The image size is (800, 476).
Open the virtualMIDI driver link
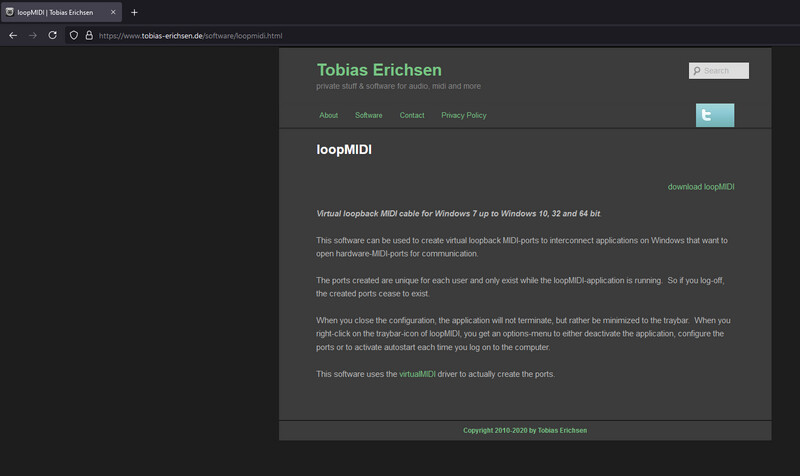pos(417,374)
